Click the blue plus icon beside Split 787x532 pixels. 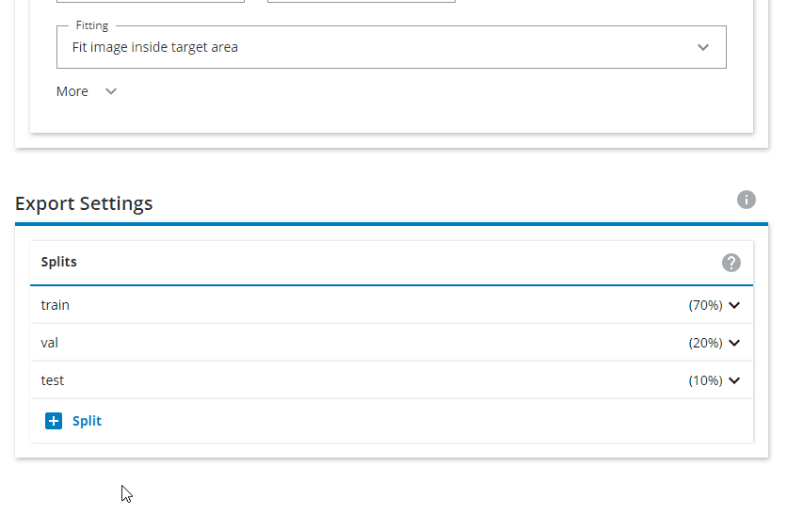pos(54,421)
